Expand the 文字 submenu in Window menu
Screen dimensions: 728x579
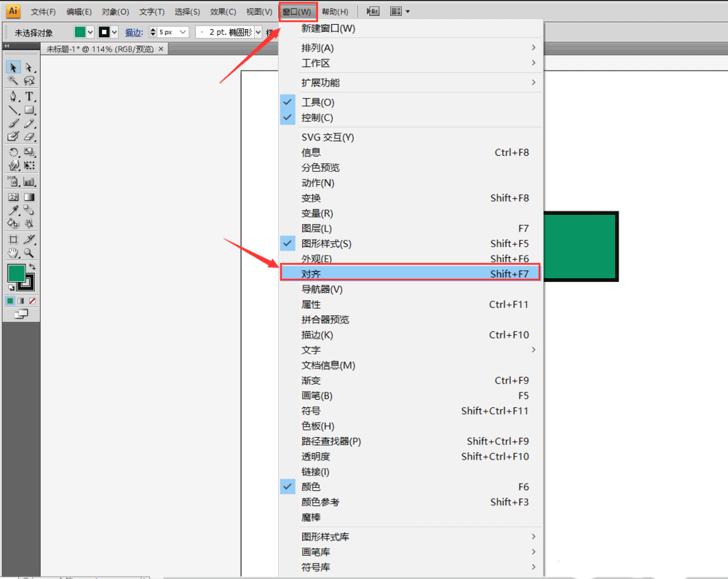pyautogui.click(x=411, y=350)
